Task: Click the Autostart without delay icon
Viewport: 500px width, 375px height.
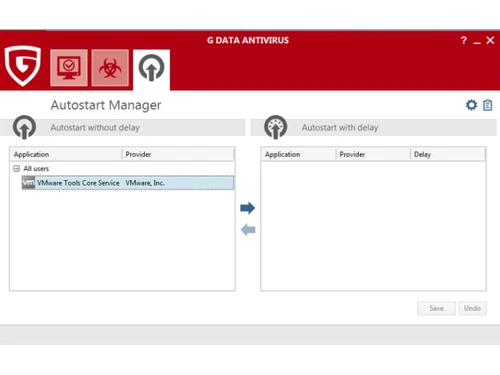Action: tap(24, 127)
